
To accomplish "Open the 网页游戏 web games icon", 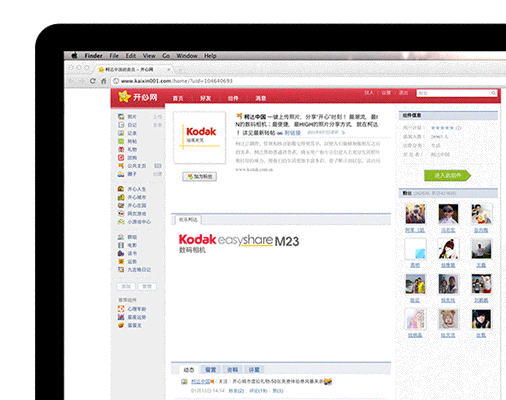I will click(x=121, y=213).
